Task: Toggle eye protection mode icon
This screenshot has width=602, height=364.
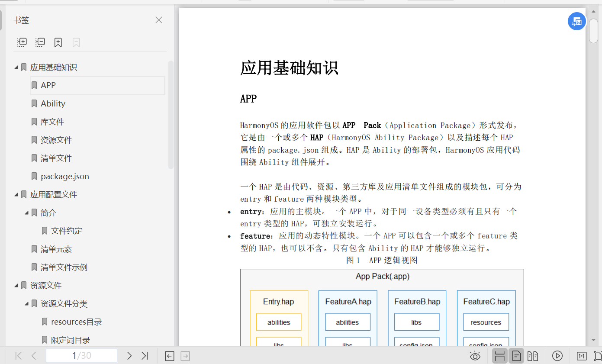Action: click(475, 356)
